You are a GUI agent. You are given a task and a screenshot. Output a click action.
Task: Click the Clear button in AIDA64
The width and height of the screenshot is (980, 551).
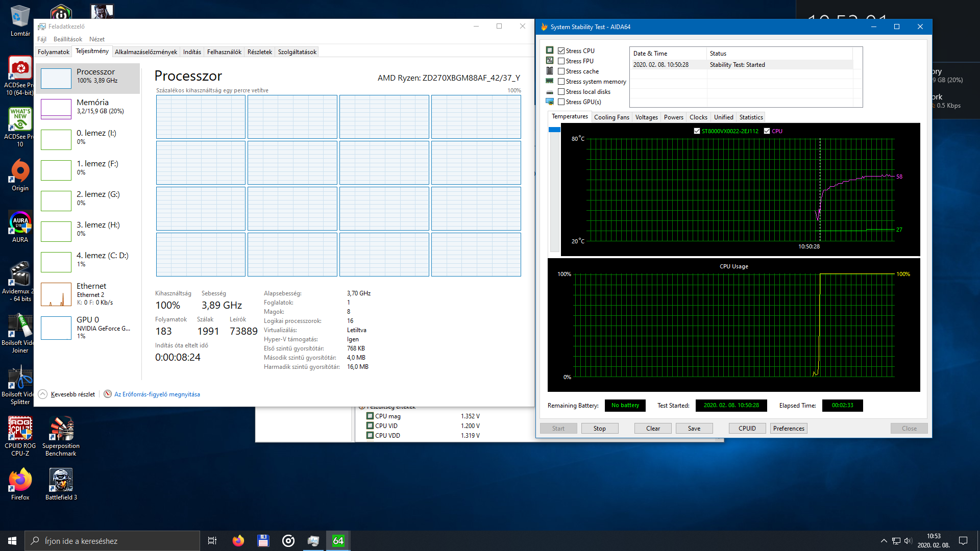pos(653,429)
